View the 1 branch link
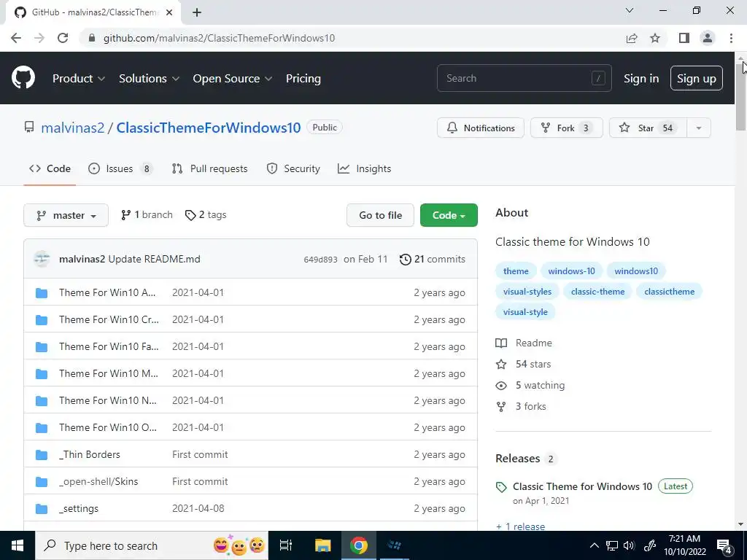Image resolution: width=747 pixels, height=560 pixels. (x=147, y=215)
